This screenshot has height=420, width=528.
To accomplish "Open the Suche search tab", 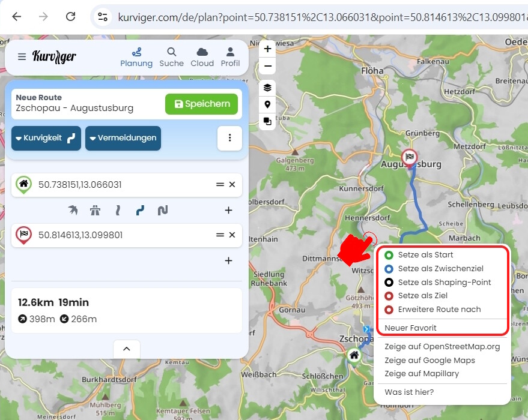I will coord(171,57).
